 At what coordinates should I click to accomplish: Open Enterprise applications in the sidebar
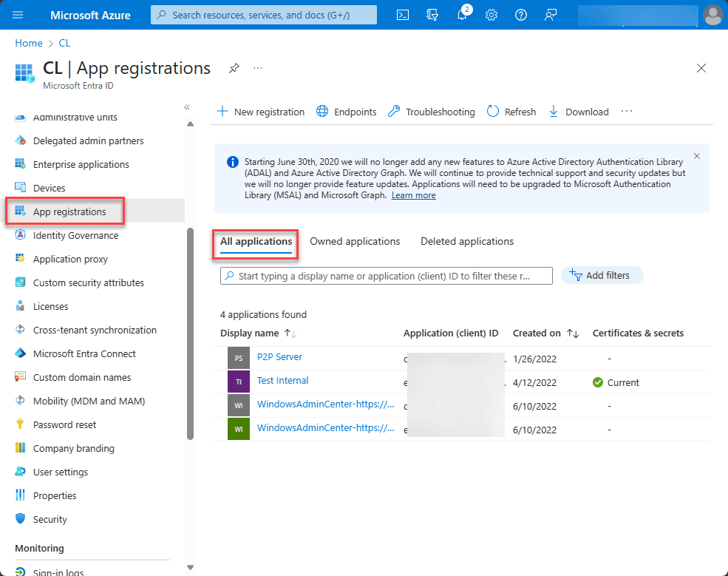click(81, 164)
